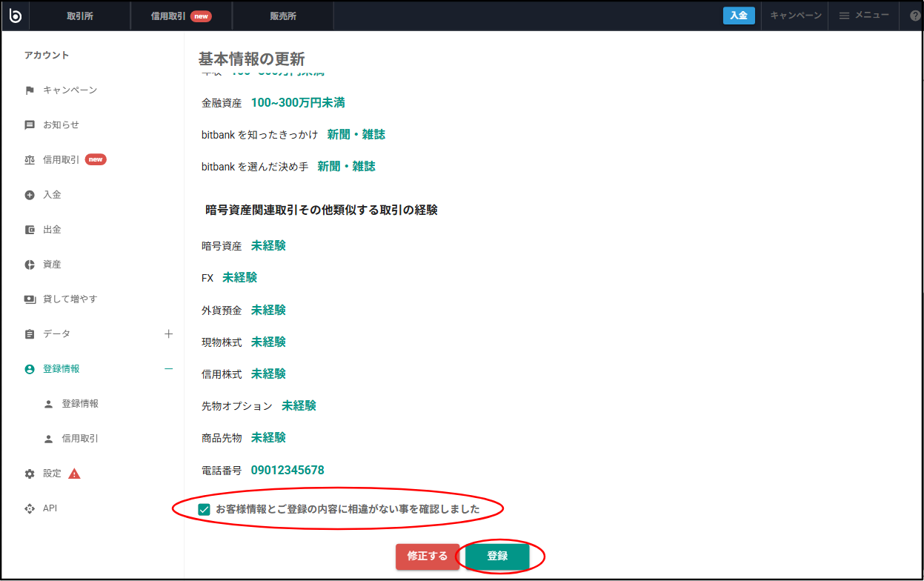Click the clipboard icon beside データ
Viewport: 924px width, 581px height.
[30, 334]
